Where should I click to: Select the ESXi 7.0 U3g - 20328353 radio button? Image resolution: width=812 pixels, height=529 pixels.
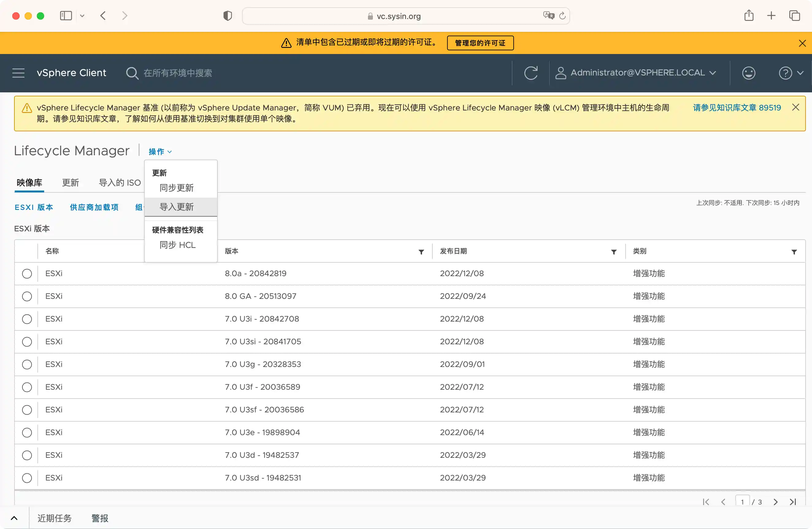[x=27, y=364]
